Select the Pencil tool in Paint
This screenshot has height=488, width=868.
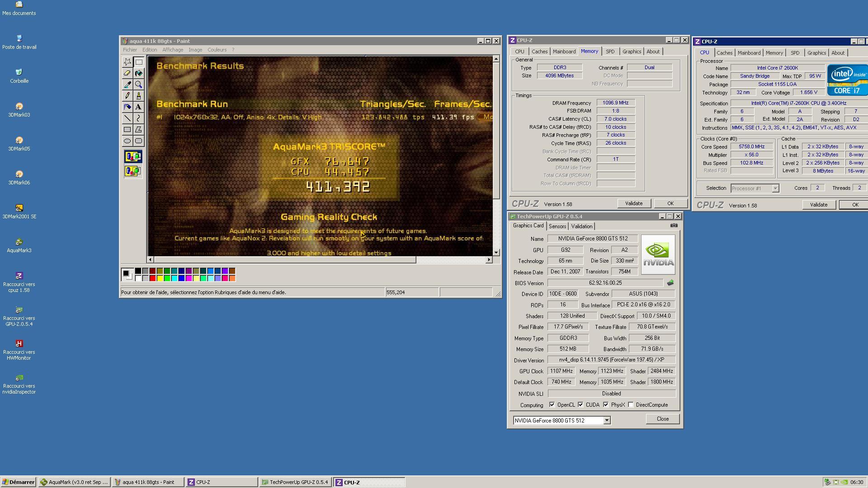coord(127,96)
